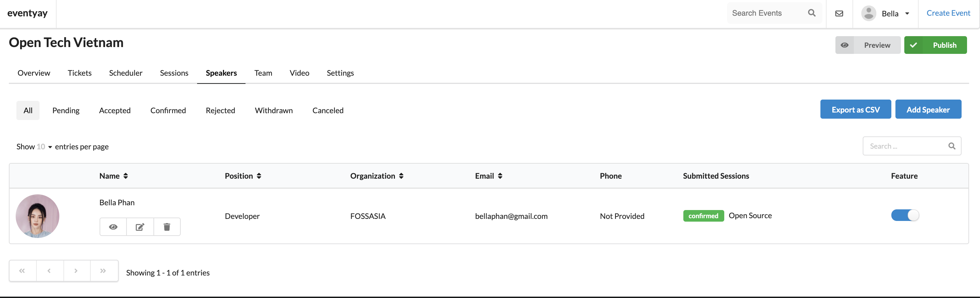The width and height of the screenshot is (980, 298).
Task: Expand the entries per page dropdown
Action: 45,147
